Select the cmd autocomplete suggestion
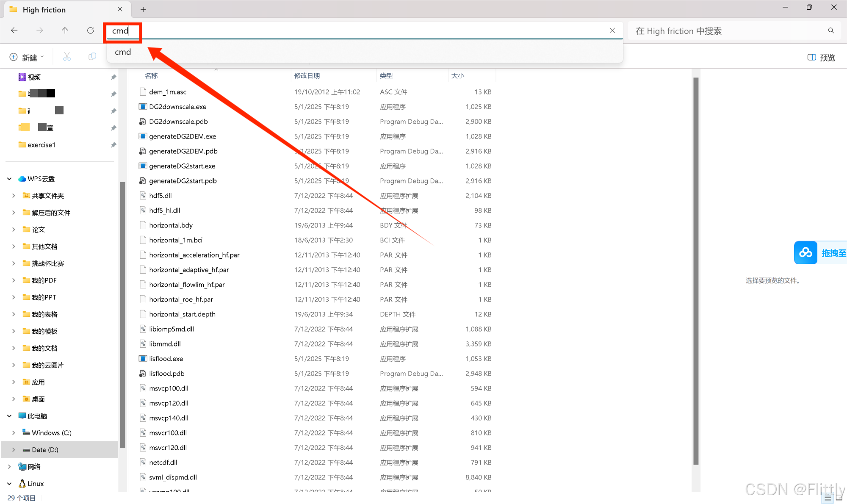The height and width of the screenshot is (504, 847). coord(123,52)
